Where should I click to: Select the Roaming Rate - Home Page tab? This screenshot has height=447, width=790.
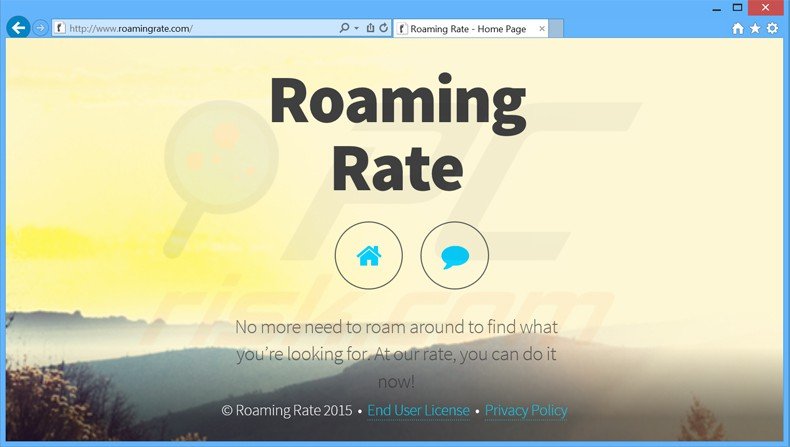coord(467,29)
